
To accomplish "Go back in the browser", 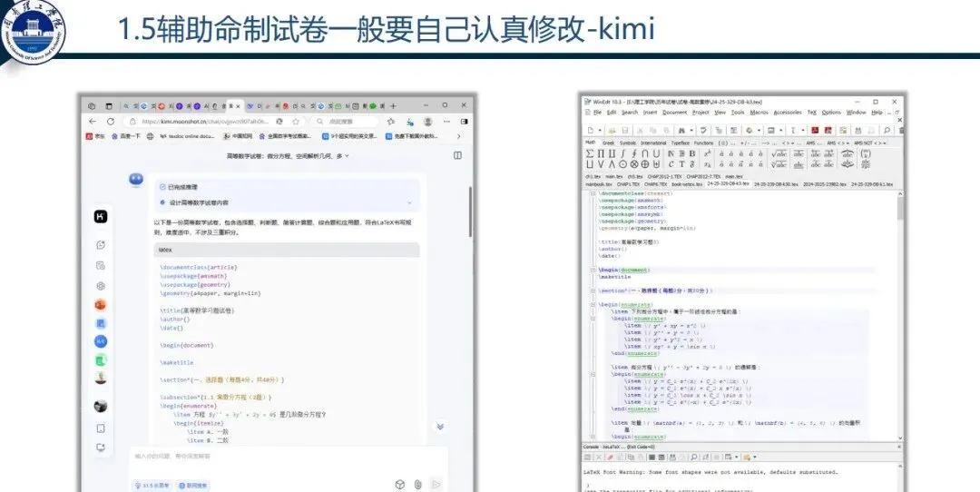I will pyautogui.click(x=93, y=122).
